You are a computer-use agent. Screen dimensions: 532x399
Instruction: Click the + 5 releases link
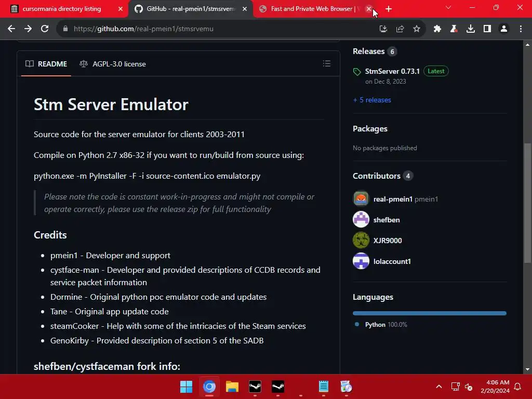[372, 100]
